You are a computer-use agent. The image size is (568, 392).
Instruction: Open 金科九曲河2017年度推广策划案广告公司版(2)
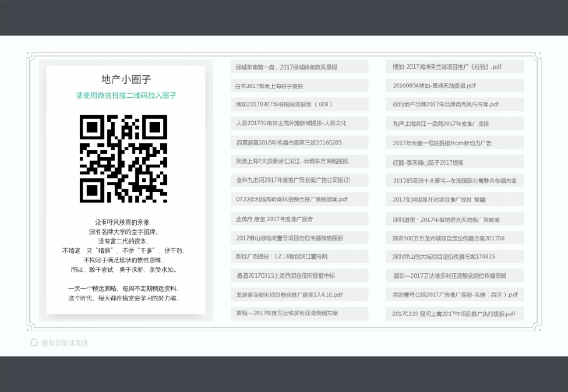pyautogui.click(x=298, y=181)
